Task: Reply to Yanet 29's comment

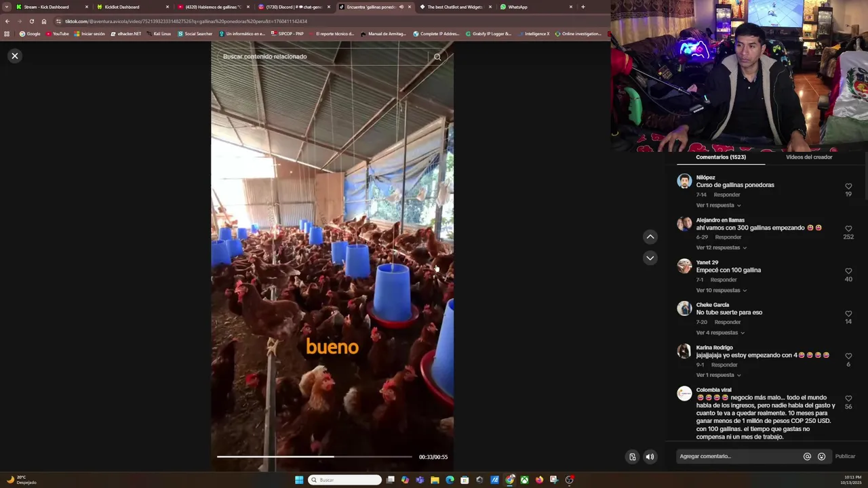Action: 724,280
